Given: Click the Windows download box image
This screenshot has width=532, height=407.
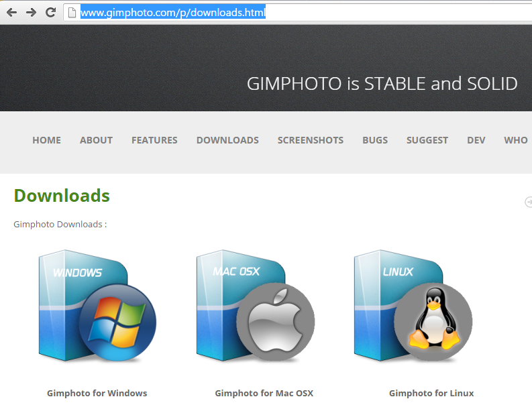Looking at the screenshot, I should click(98, 306).
